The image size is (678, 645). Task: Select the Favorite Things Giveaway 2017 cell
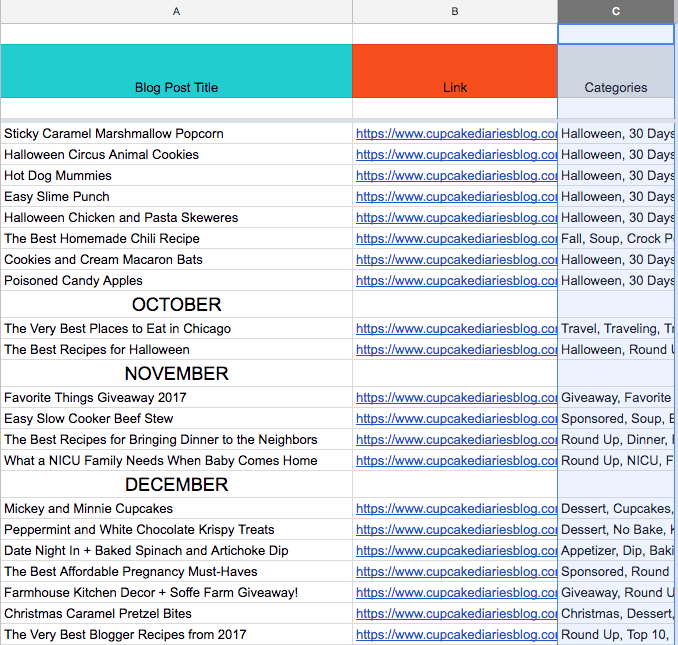pyautogui.click(x=176, y=397)
